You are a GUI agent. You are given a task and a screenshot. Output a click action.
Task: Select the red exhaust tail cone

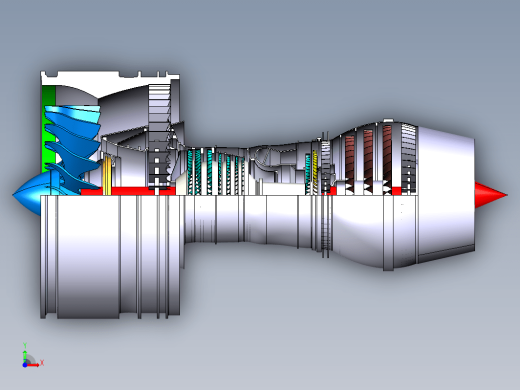[490, 195]
